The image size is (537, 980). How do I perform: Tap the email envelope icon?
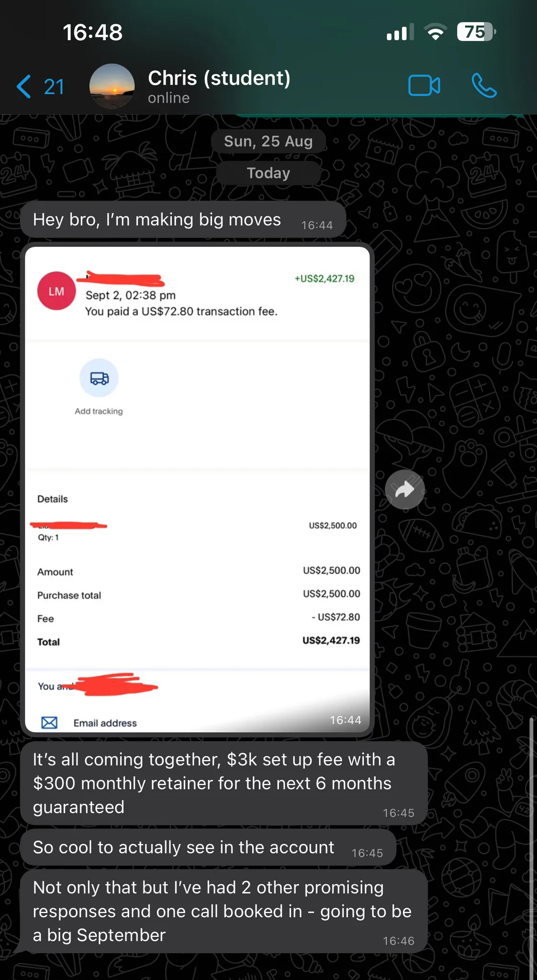pos(49,723)
